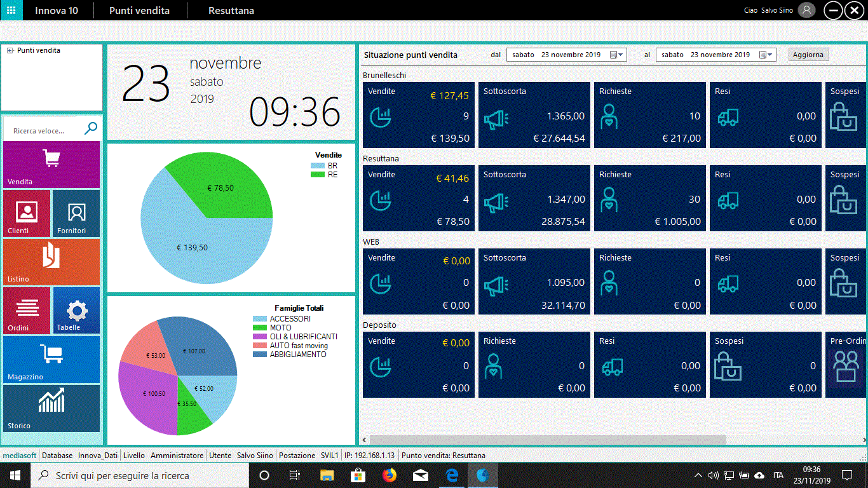Viewport: 868px width, 488px height.
Task: Click the '€ 1.005,00' Richieste value
Action: [678, 222]
